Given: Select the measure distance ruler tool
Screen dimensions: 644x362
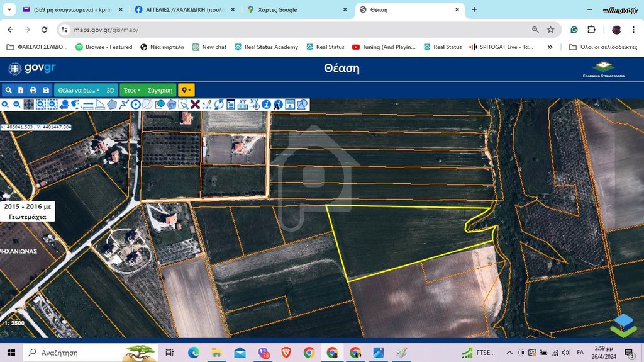Looking at the screenshot, I should coord(88,105).
